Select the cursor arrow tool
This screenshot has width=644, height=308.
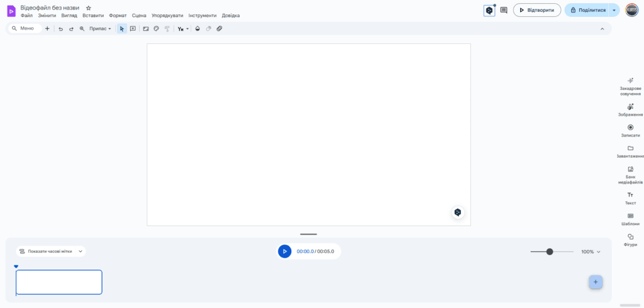(x=122, y=29)
